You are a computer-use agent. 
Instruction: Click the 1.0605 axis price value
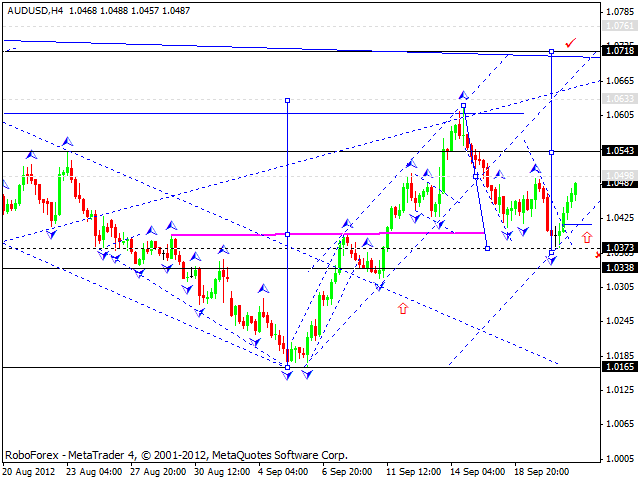click(620, 115)
